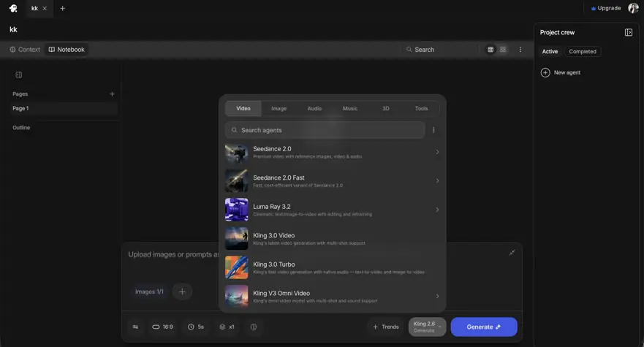Select the table grid view icon
Screen dimensions: 644x347
click(490, 49)
